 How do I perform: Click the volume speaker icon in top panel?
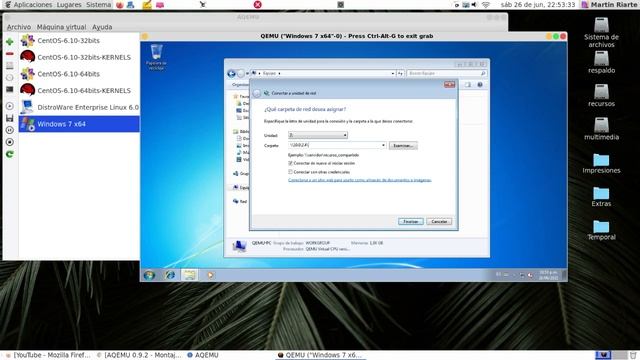[474, 5]
